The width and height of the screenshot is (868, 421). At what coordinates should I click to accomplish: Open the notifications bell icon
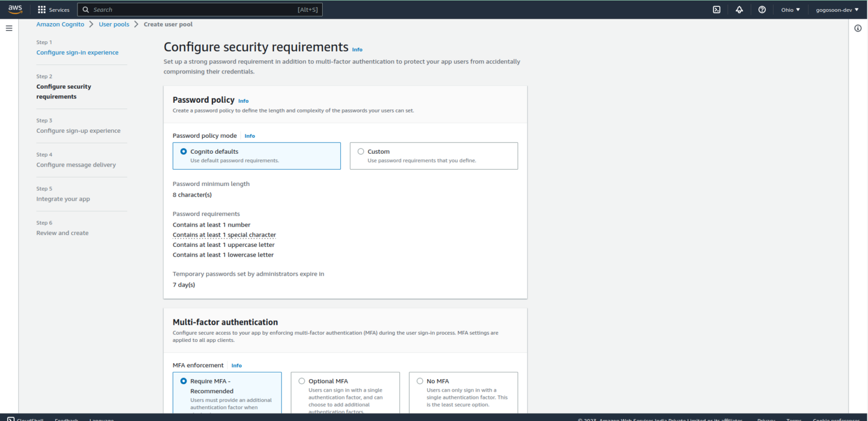click(x=739, y=9)
